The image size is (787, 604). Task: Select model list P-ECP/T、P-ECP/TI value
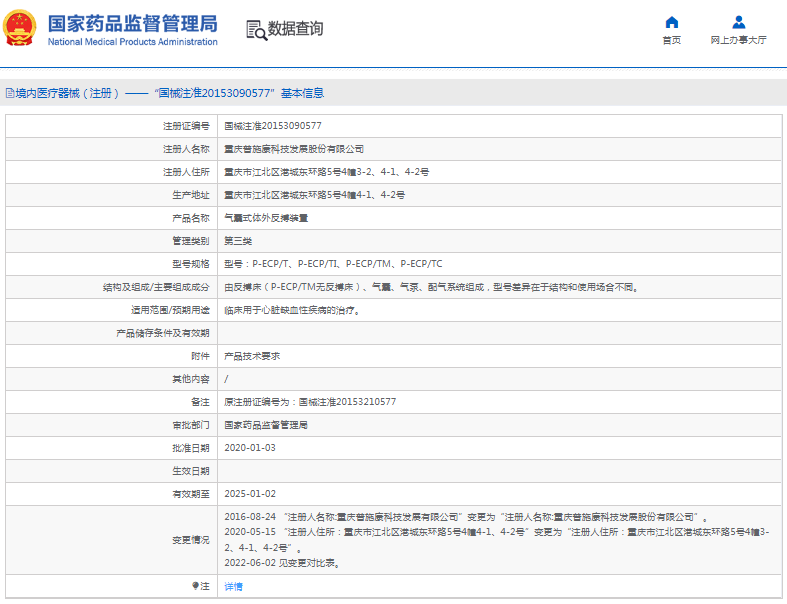point(333,264)
